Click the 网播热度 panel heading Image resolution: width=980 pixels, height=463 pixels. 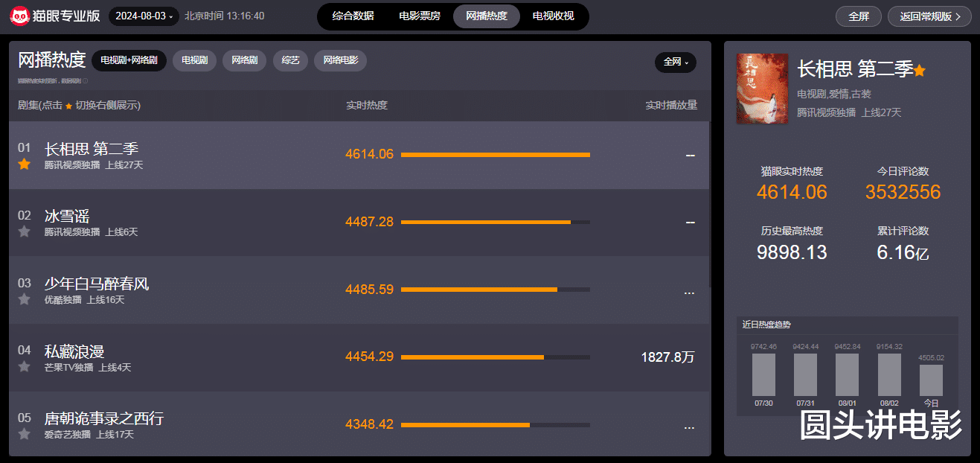(52, 60)
